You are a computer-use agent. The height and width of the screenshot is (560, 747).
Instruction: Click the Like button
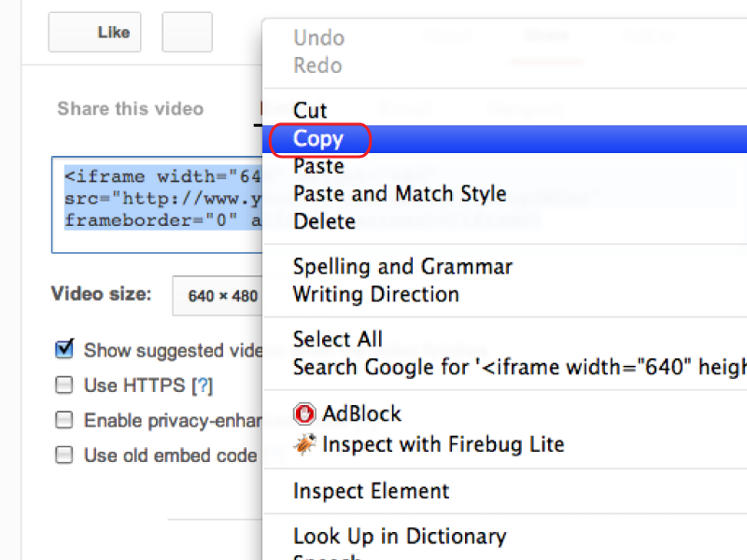[95, 32]
